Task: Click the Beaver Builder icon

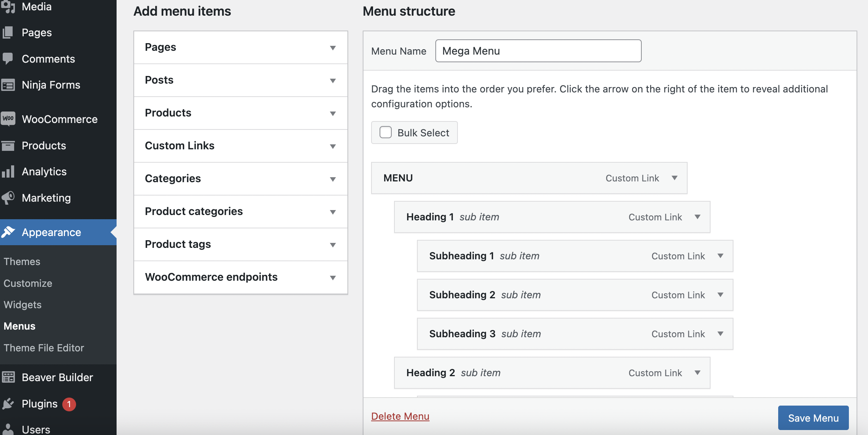Action: [8, 377]
